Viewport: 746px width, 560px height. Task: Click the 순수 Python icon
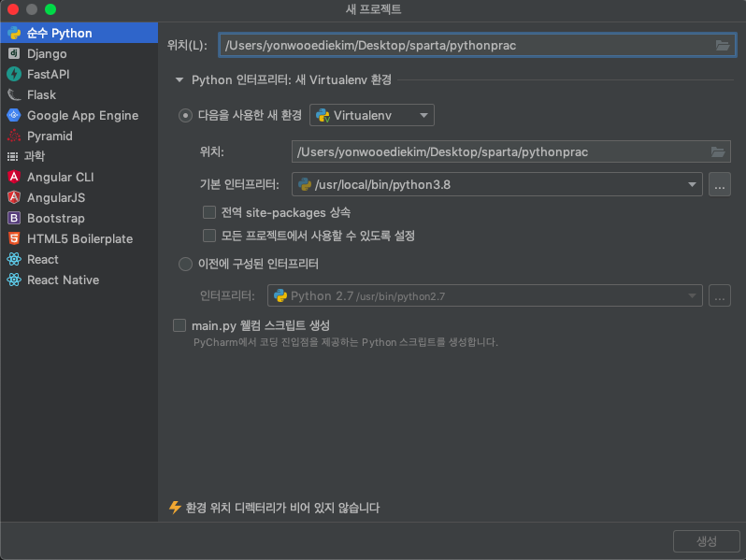pos(14,33)
